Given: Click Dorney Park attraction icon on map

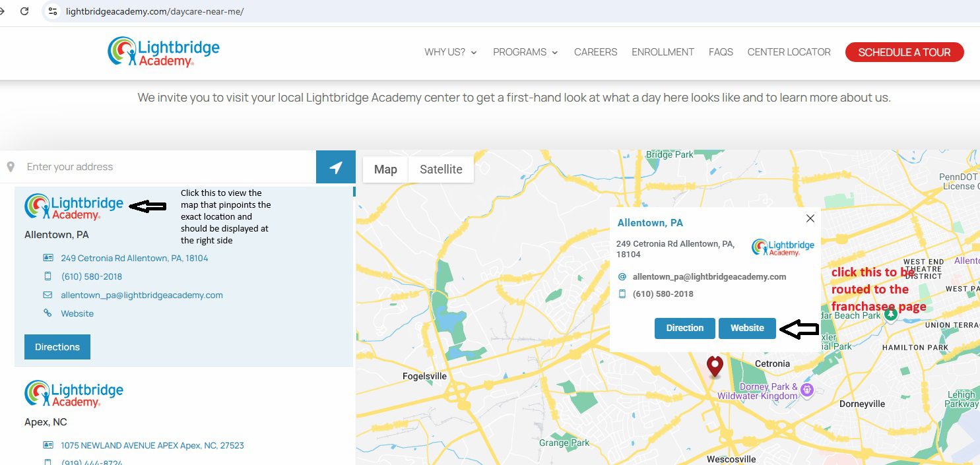Looking at the screenshot, I should tap(806, 391).
